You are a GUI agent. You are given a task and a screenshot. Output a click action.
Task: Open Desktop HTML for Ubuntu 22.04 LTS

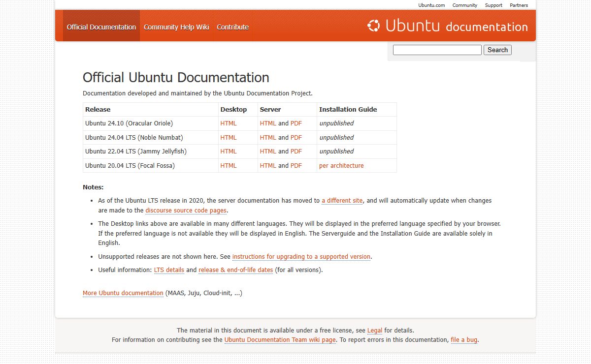click(x=229, y=152)
